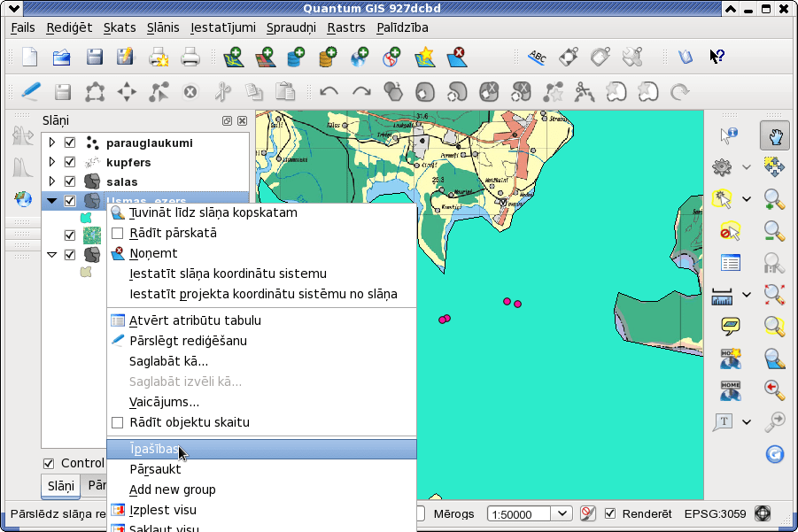This screenshot has height=532, width=798.
Task: Click the New Shapefile Layer star icon
Action: (425, 57)
